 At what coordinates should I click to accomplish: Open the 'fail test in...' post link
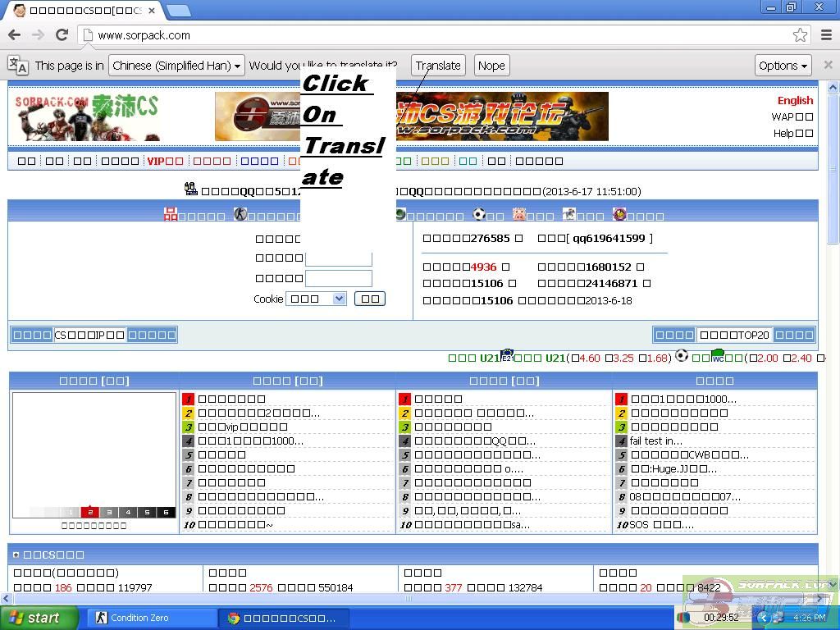655,441
